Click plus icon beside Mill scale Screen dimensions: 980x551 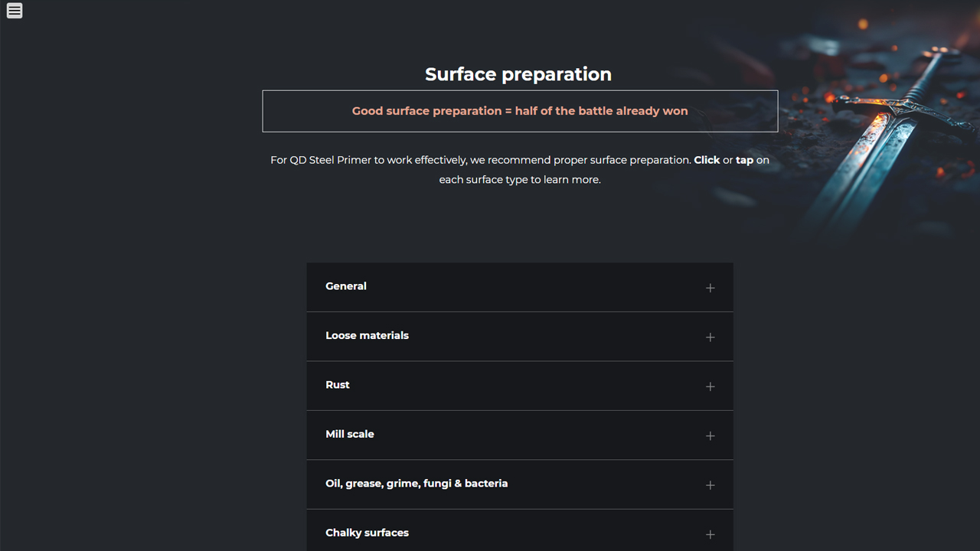[x=710, y=436]
